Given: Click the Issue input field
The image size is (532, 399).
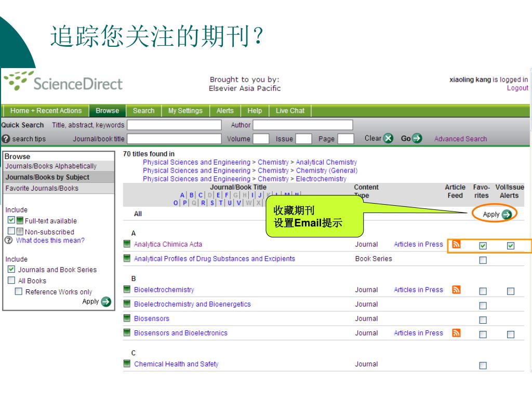Looking at the screenshot, I should pos(303,139).
